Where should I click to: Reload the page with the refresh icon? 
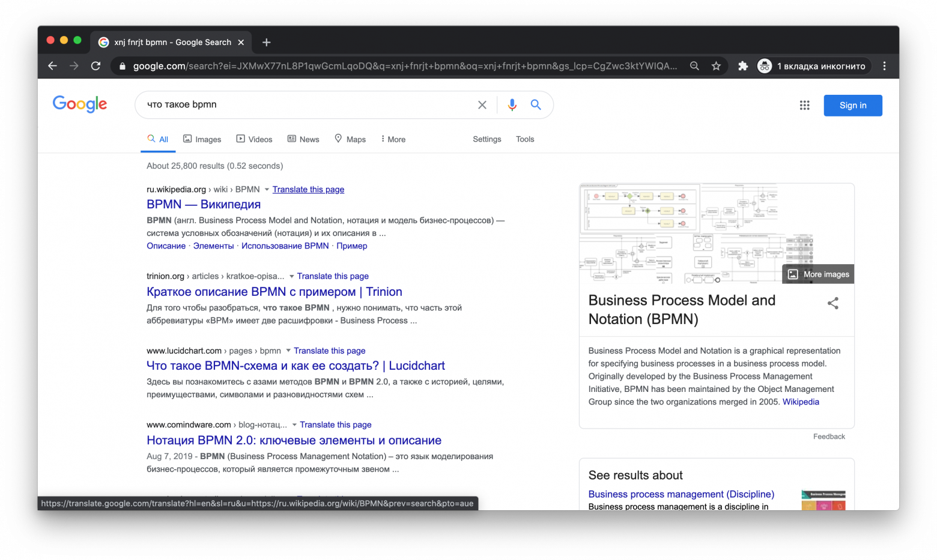coord(96,66)
